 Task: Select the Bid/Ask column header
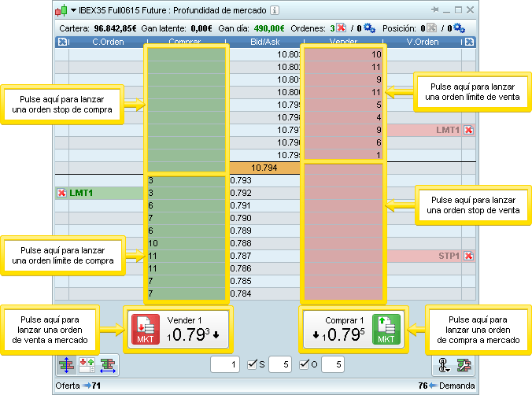(x=264, y=42)
